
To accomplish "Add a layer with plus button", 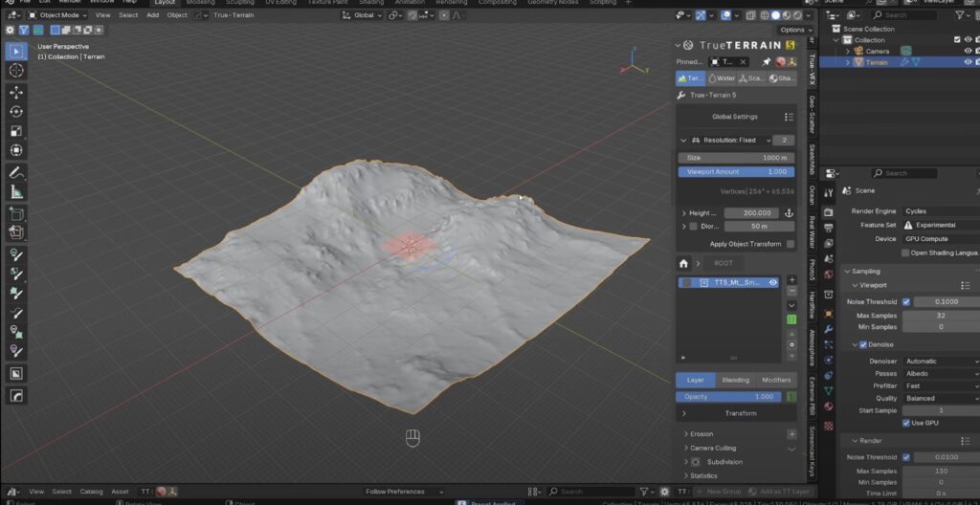I will click(x=791, y=280).
